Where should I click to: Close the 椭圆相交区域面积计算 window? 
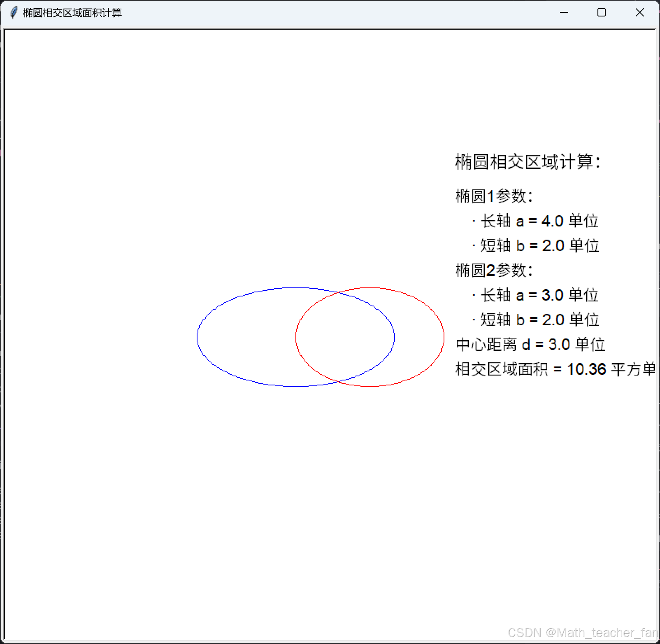[x=639, y=13]
